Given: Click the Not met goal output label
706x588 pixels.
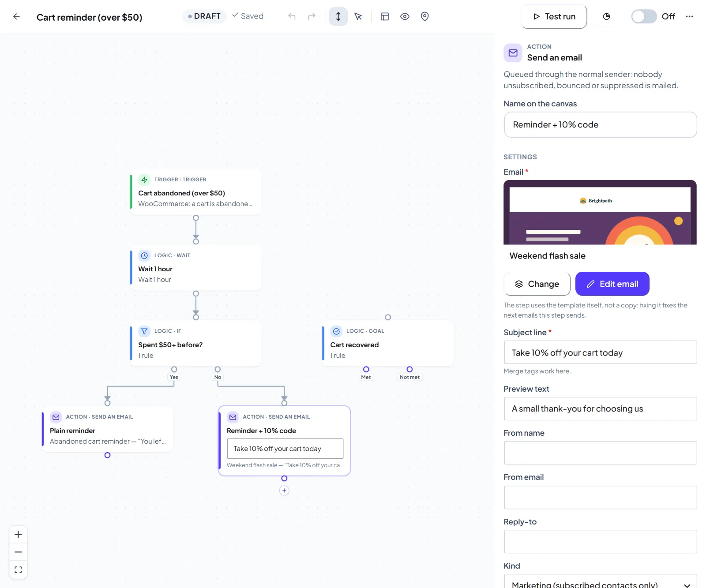Looking at the screenshot, I should pyautogui.click(x=409, y=377).
